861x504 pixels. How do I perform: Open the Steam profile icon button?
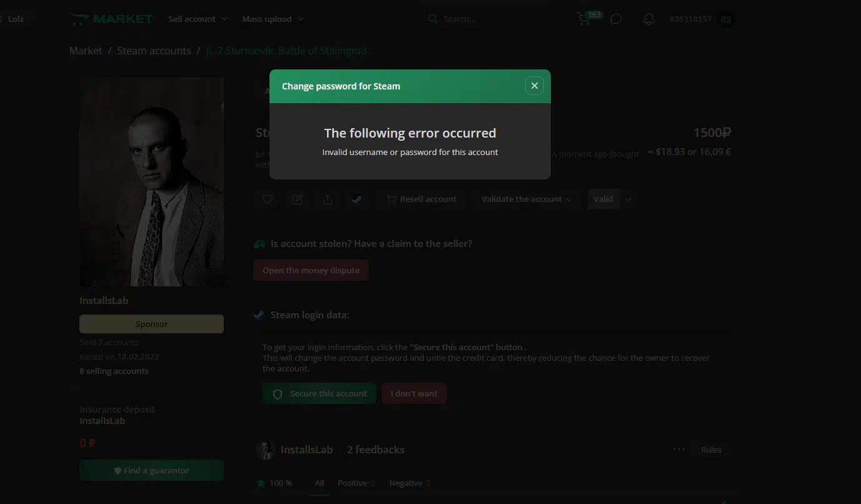(356, 199)
